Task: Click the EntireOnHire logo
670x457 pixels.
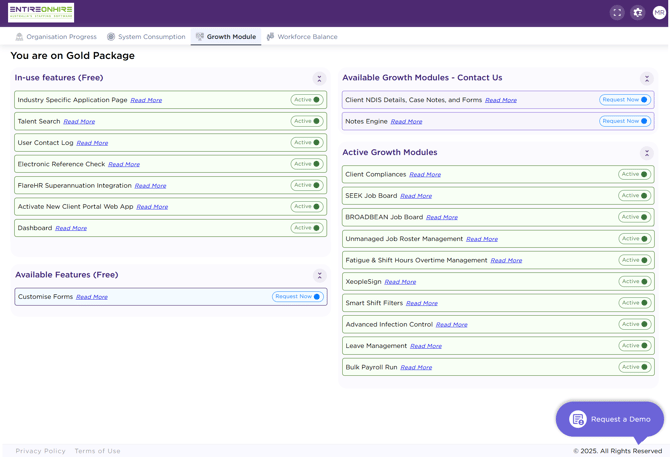Action: point(41,12)
